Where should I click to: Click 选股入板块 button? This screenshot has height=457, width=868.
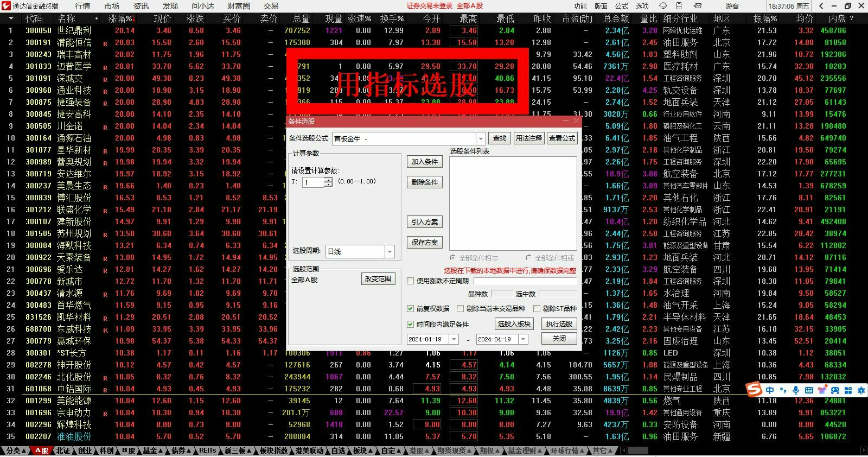point(514,324)
